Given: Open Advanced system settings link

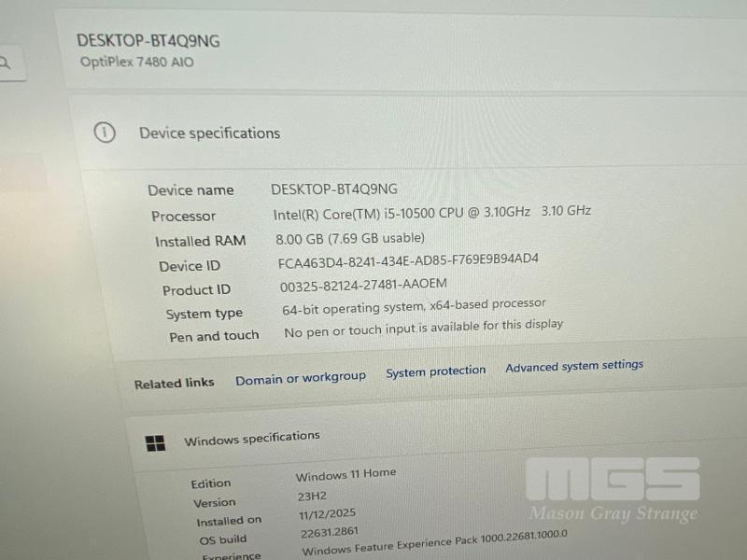Looking at the screenshot, I should (574, 366).
